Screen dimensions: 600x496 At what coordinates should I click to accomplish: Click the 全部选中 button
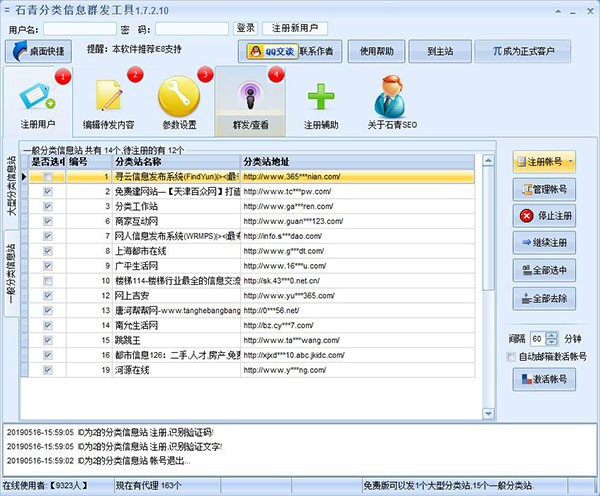point(545,270)
